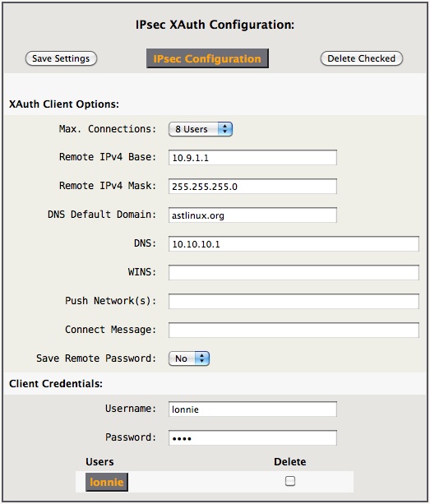This screenshot has height=504, width=430.
Task: Click the Connect Message input field
Action: click(294, 330)
